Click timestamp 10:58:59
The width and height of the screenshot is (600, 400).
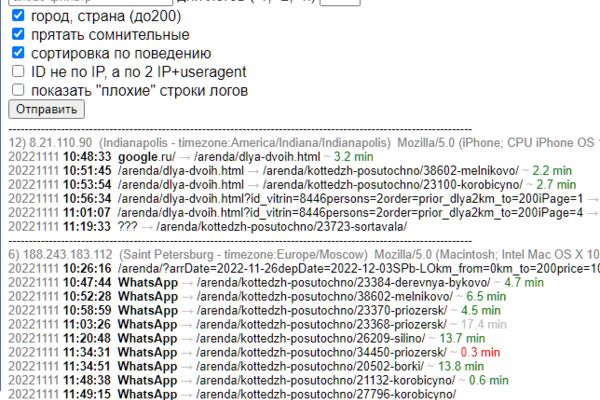[x=87, y=310]
